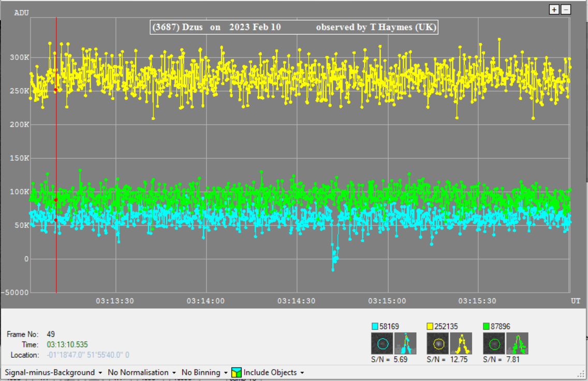The image size is (588, 381).
Task: Click the frame time value 03:13:10.535
Action: pos(67,344)
